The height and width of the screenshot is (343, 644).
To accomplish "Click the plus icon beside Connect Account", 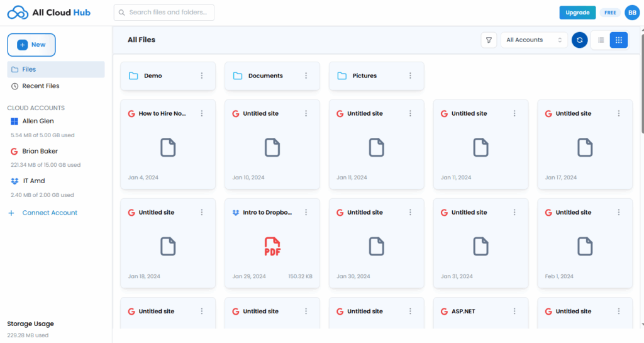I will coord(11,213).
